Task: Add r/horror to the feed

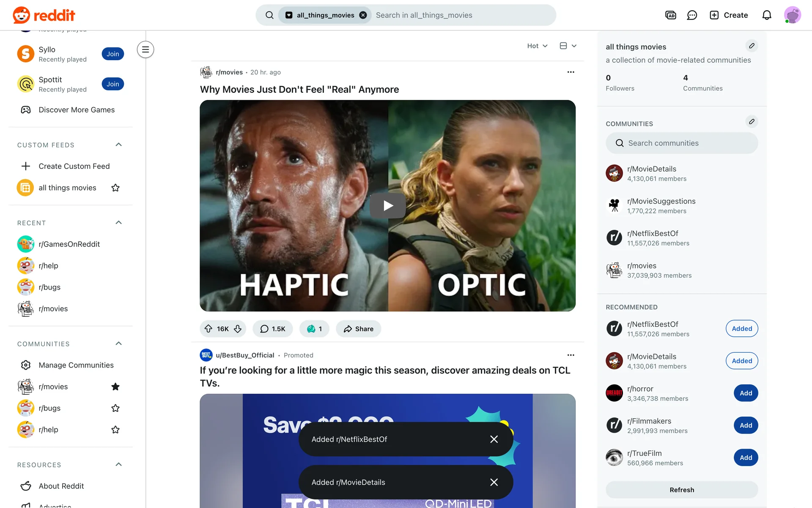Action: (x=746, y=393)
